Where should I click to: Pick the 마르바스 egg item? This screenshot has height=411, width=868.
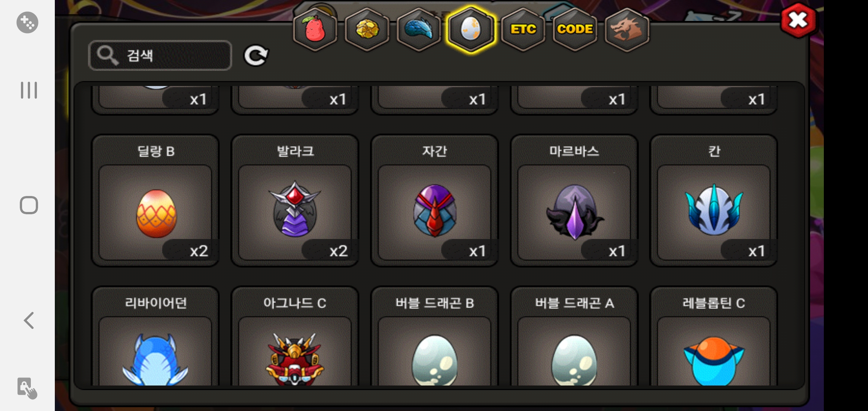574,201
